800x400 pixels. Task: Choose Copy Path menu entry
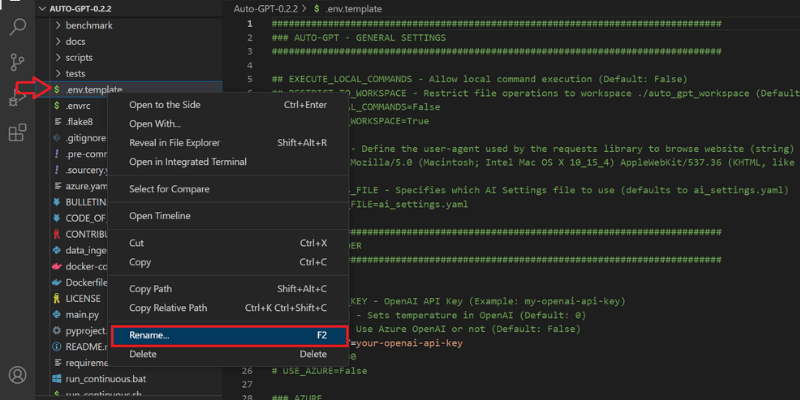(228, 289)
